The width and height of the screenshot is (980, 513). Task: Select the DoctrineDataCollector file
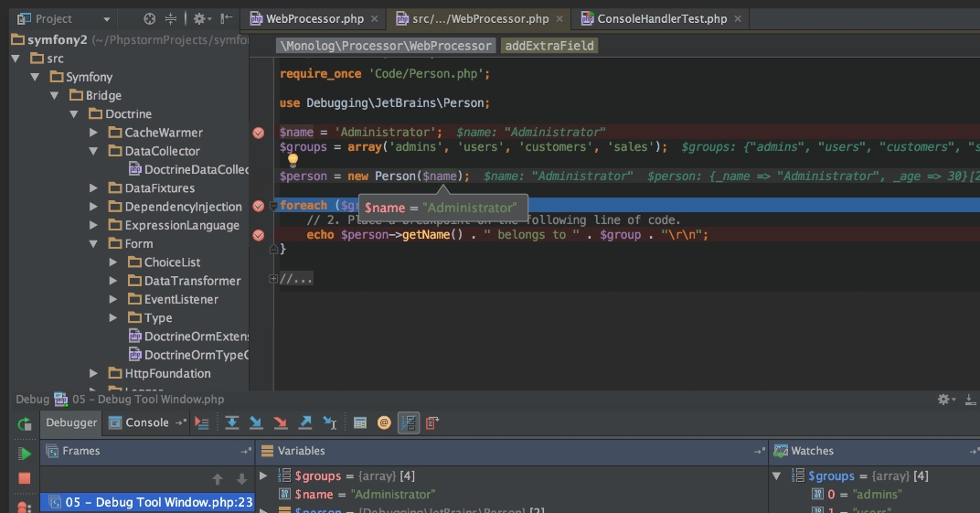188,169
